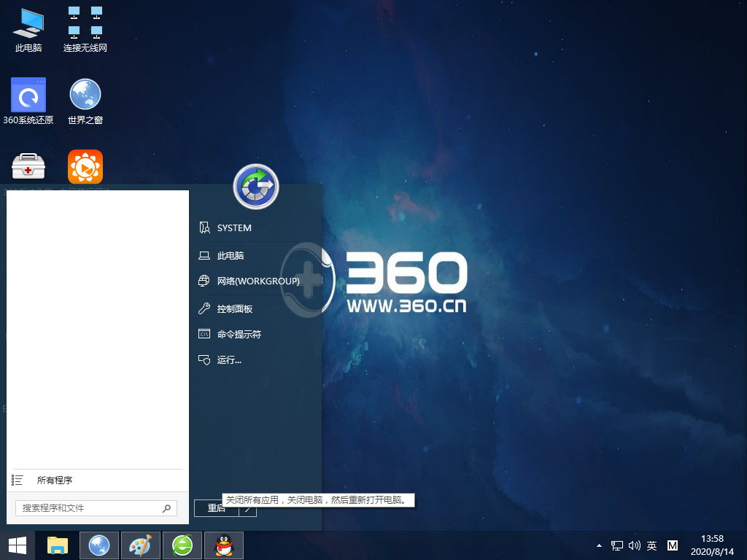Open the 此电脑 desktop icon

(28, 29)
